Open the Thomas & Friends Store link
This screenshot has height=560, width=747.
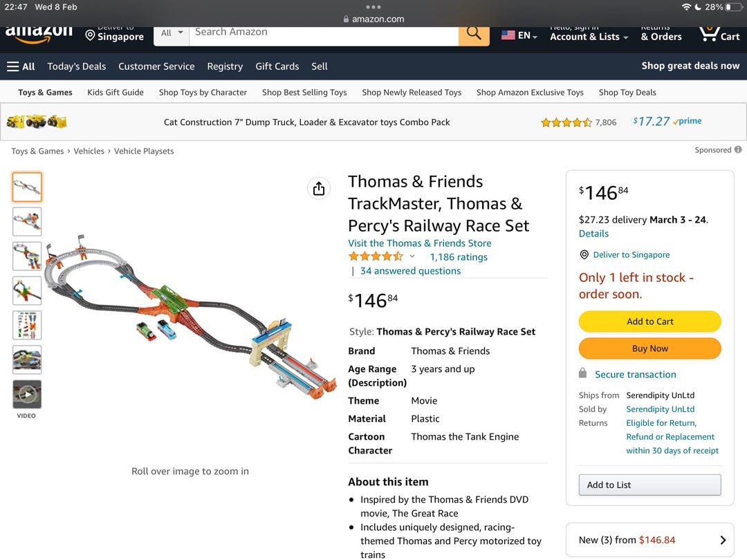tap(419, 243)
